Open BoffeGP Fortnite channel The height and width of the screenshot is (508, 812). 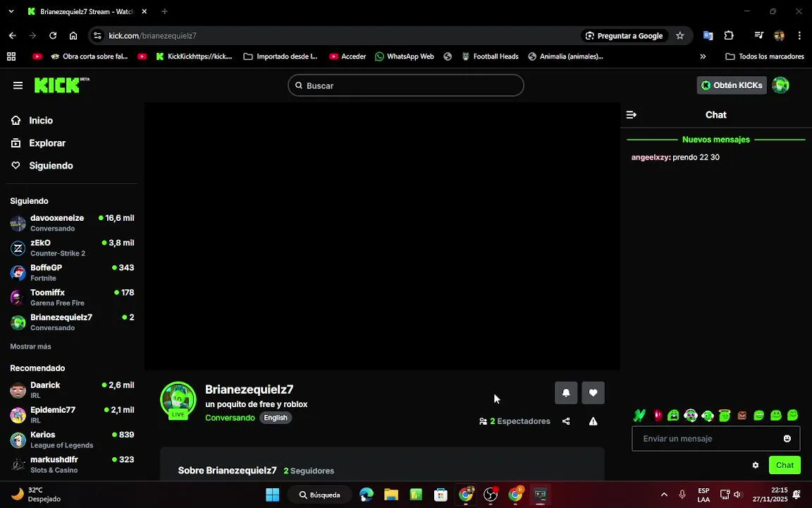pyautogui.click(x=72, y=272)
